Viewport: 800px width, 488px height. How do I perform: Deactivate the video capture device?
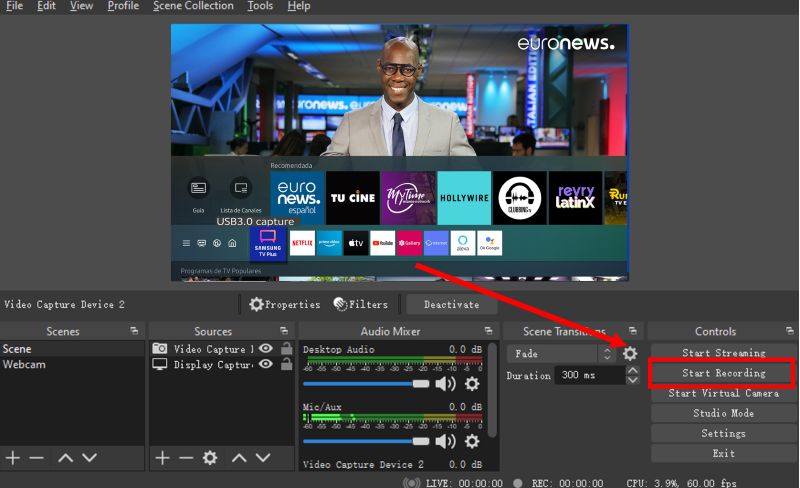click(x=452, y=305)
